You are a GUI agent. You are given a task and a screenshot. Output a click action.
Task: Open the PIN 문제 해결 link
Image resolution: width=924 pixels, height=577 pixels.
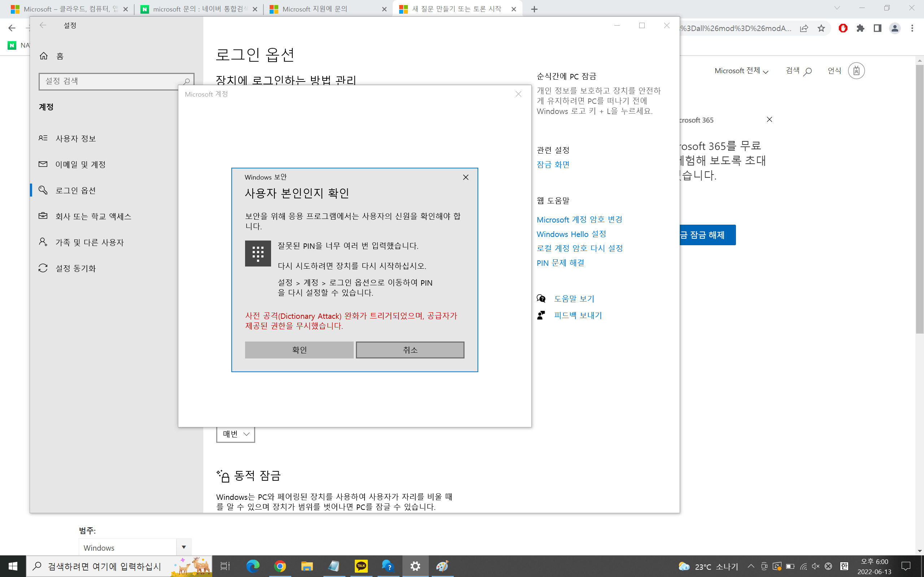coord(560,263)
